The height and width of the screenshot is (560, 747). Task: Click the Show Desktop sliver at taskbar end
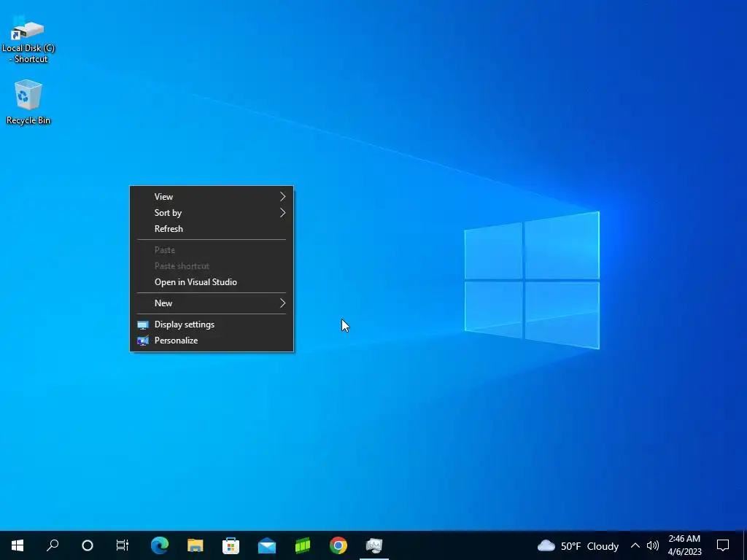tap(745, 545)
